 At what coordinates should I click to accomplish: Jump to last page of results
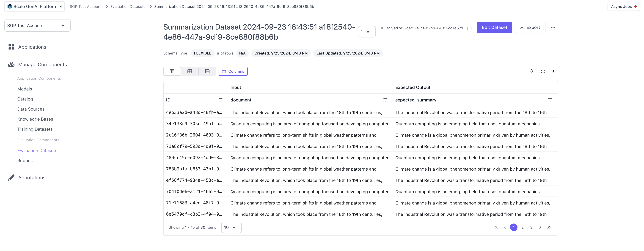(549, 227)
